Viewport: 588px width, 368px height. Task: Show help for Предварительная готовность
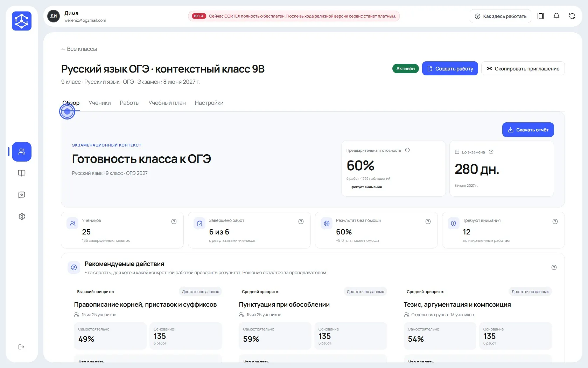pos(407,150)
